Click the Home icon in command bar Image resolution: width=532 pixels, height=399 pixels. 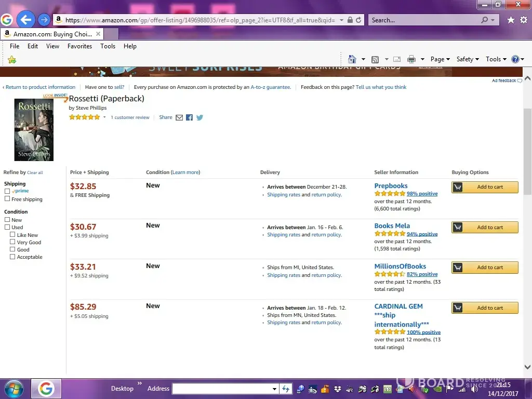352,59
